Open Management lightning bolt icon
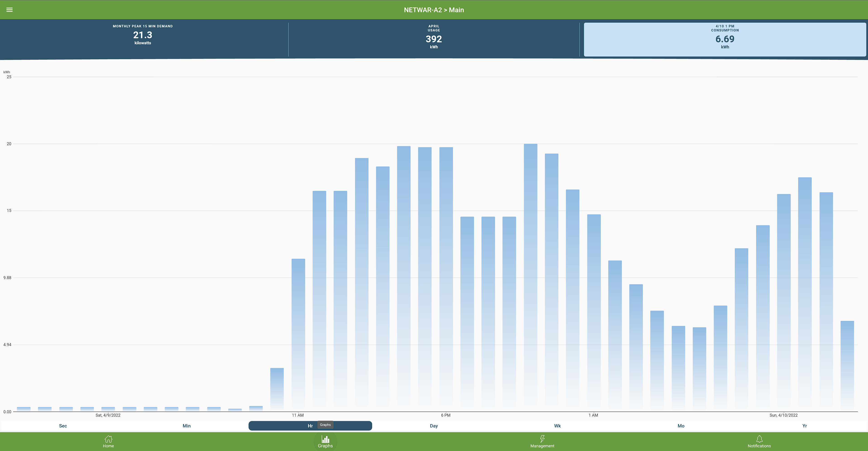Screen dimensions: 868x451 click(x=542, y=439)
